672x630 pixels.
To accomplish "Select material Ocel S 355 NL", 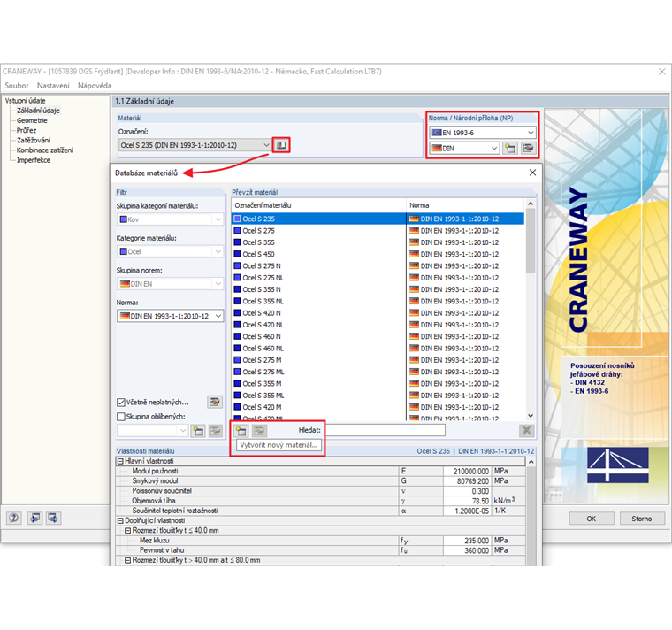I will (x=378, y=301).
